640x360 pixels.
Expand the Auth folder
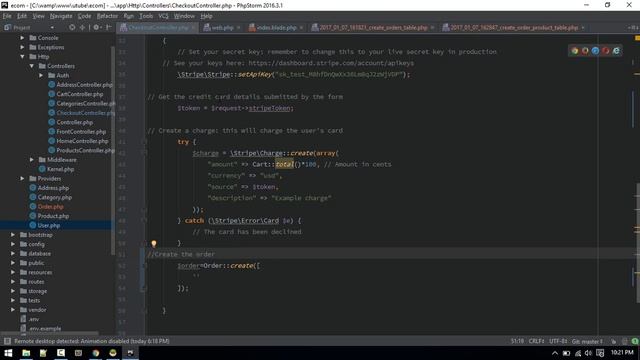coord(41,75)
